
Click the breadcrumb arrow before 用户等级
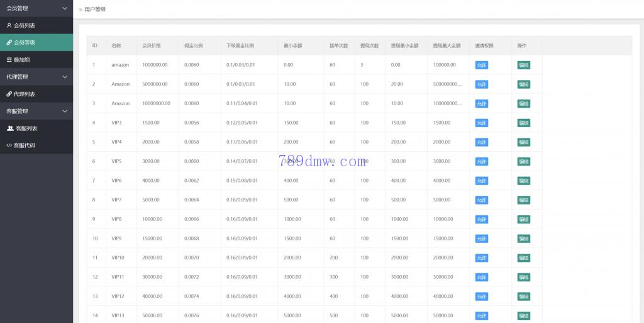click(x=80, y=9)
